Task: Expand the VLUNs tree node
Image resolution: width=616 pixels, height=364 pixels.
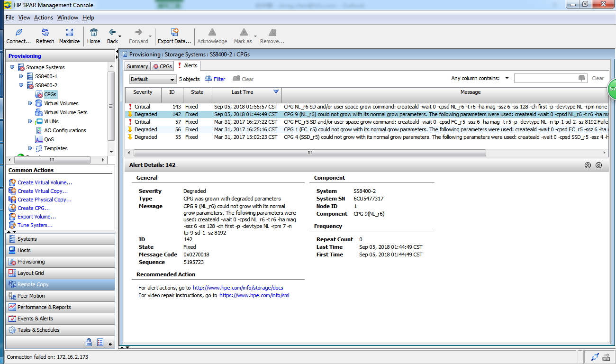Action: (x=30, y=121)
